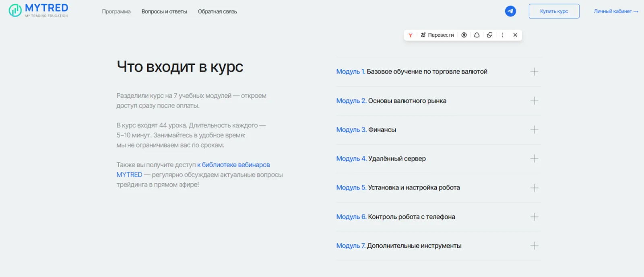Close the floating translate toolbar
Viewport: 644px width, 277px height.
[515, 35]
